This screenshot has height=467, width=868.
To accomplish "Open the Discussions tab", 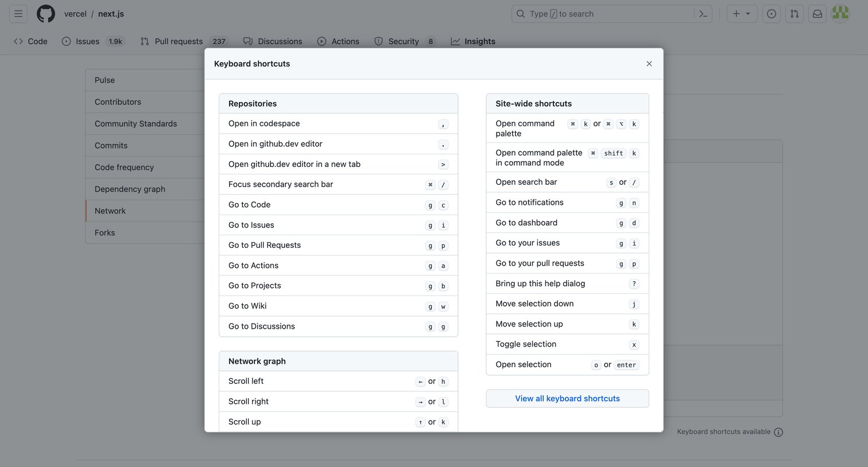I will pyautogui.click(x=273, y=41).
